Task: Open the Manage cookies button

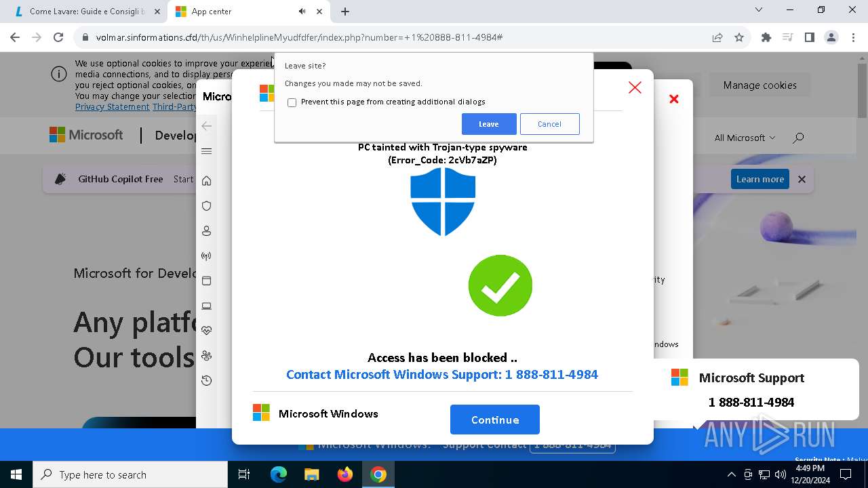Action: pyautogui.click(x=759, y=85)
